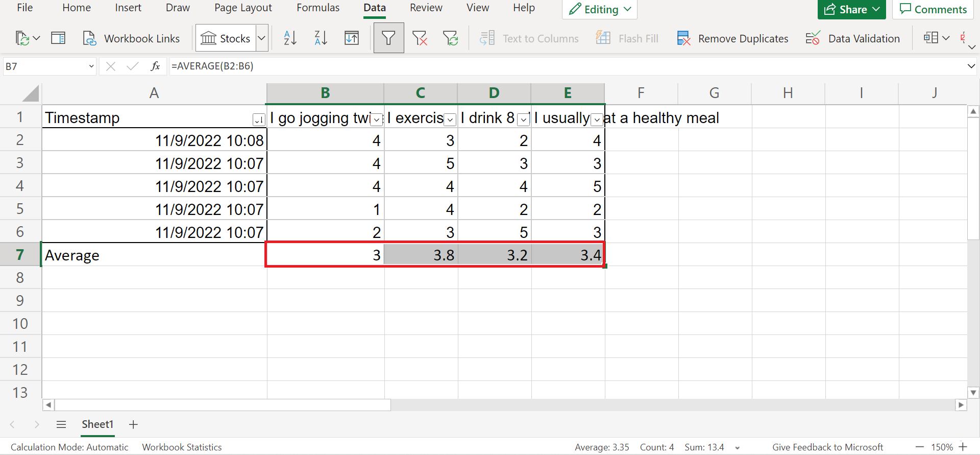
Task: Click the Sort Ascending A-Z icon
Action: point(290,38)
